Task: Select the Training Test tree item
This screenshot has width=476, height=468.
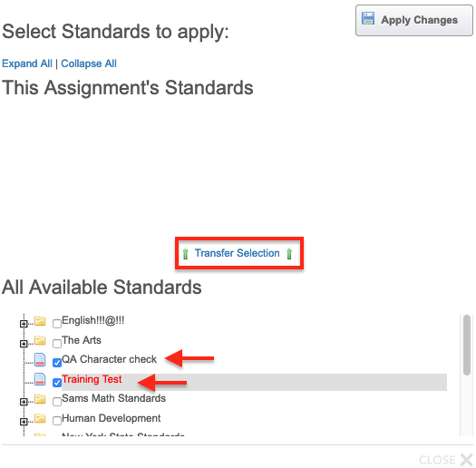Action: 92,379
